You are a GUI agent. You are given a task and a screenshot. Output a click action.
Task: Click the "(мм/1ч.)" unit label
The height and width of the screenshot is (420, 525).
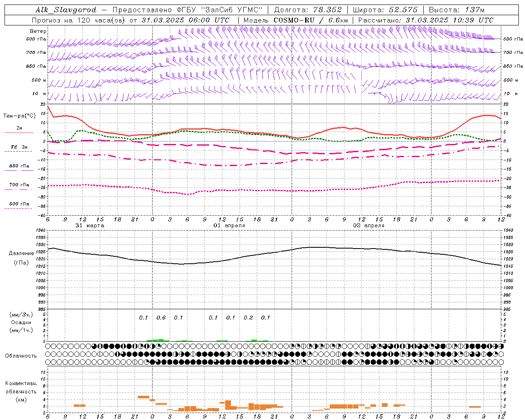[21, 330]
